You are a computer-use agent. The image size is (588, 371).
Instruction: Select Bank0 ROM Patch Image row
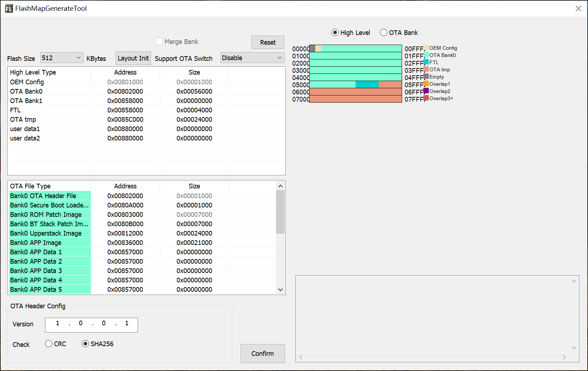pos(142,215)
